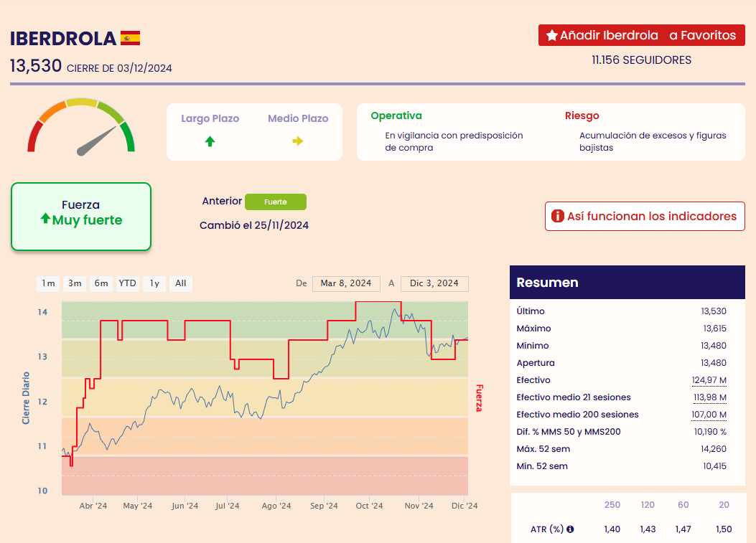This screenshot has height=543, width=756.
Task: Click the Mín. 52 sem value 10,415
Action: [x=714, y=466]
